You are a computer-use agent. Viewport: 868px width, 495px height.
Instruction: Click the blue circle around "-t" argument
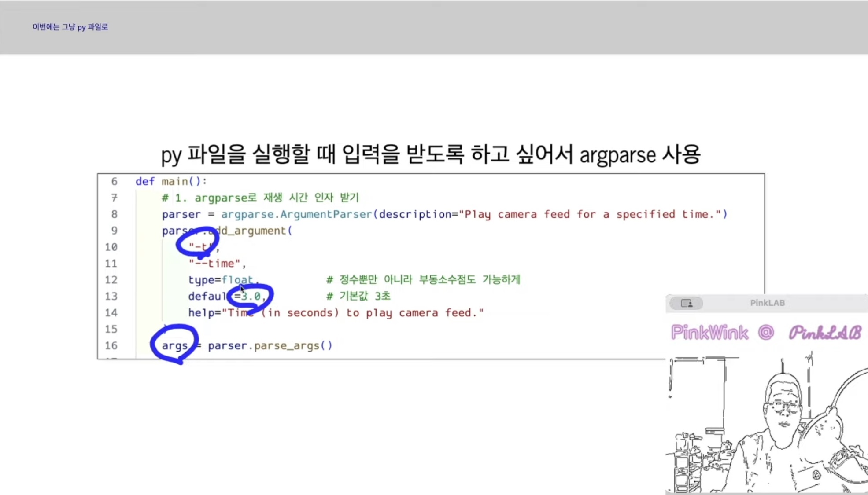[x=197, y=242]
